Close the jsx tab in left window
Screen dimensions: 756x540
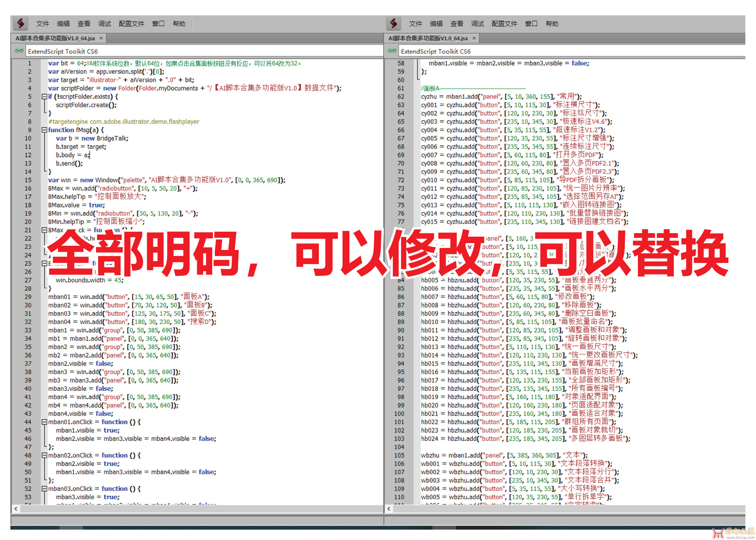(x=101, y=38)
